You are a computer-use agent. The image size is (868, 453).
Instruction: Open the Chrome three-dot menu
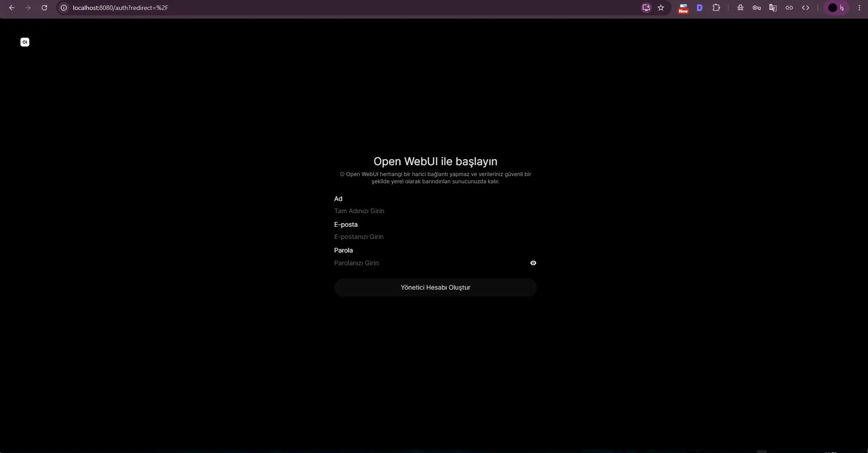click(x=859, y=8)
